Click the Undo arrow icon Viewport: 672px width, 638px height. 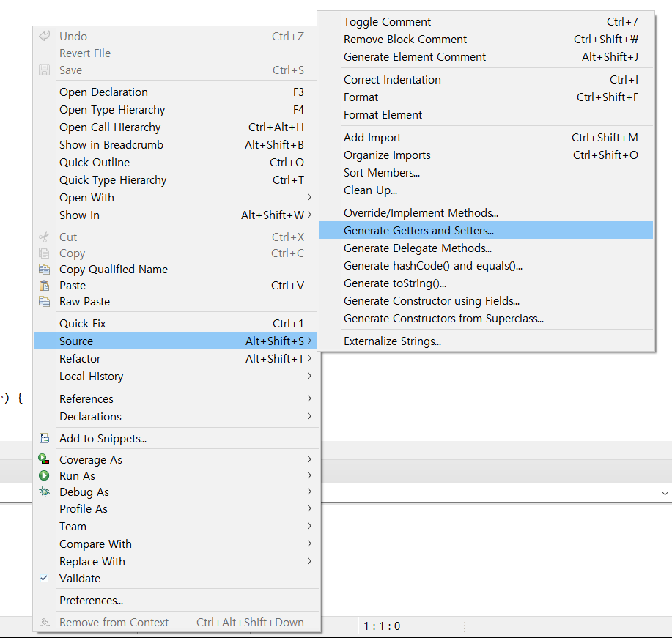(44, 36)
